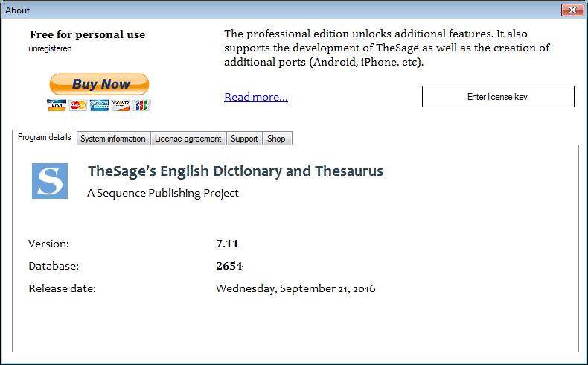Image resolution: width=588 pixels, height=365 pixels.
Task: Click the JCB card icon
Action: [x=142, y=105]
